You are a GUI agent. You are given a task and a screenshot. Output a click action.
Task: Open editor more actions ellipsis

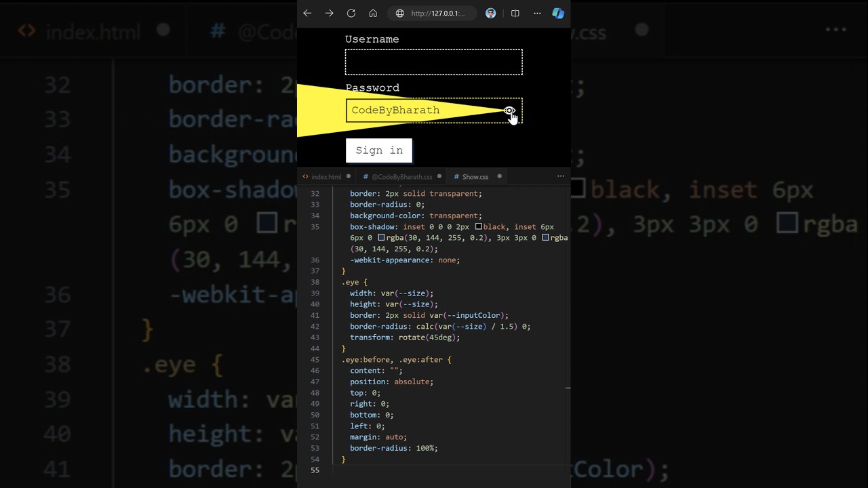click(x=561, y=176)
